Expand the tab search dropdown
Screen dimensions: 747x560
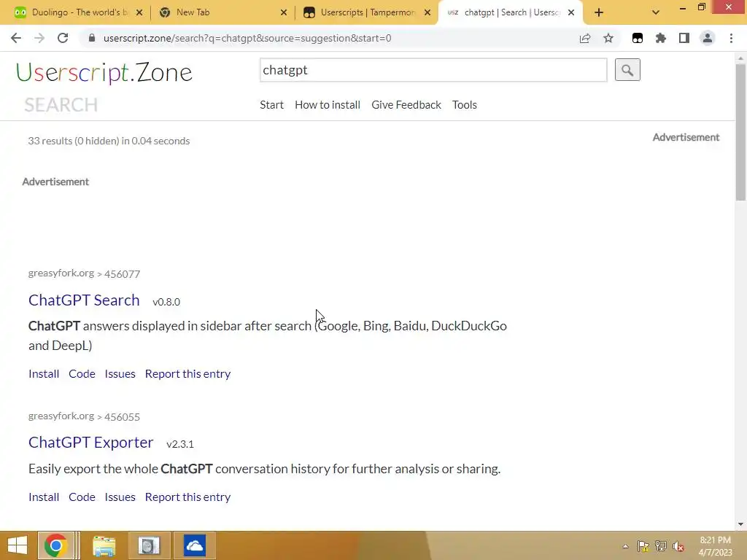(x=656, y=12)
